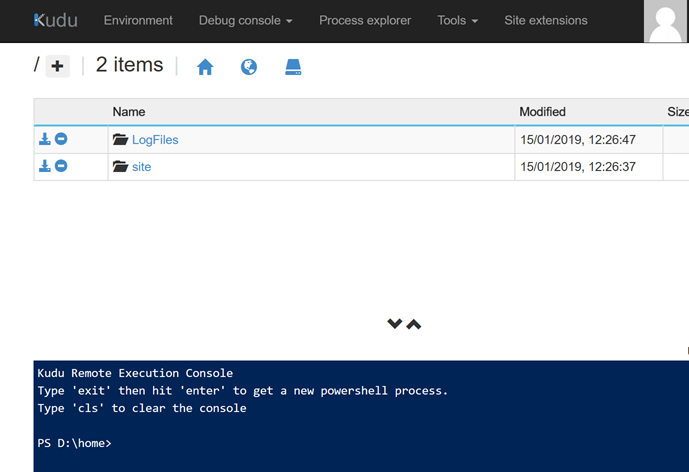Expand console with up chevron
The height and width of the screenshot is (472, 689).
point(414,324)
